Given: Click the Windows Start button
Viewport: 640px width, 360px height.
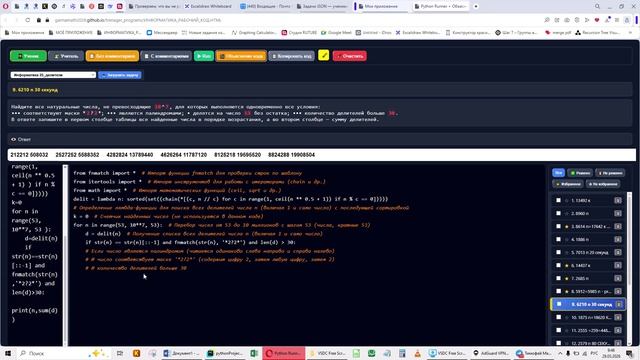Looking at the screenshot, I should click(x=7, y=353).
